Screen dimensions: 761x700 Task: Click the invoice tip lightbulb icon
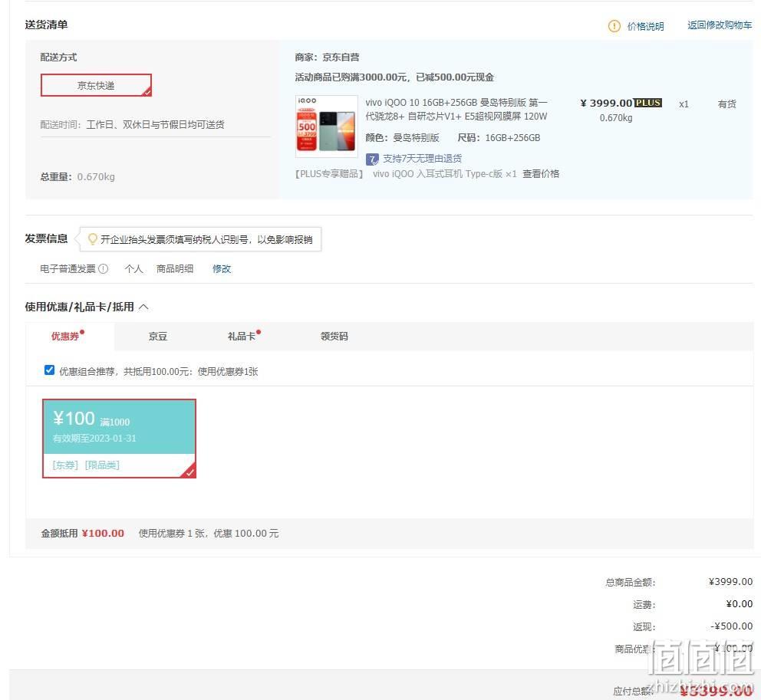(x=92, y=239)
